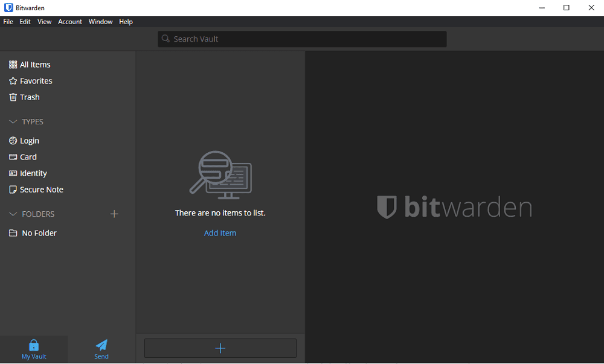Select the Identity type icon
This screenshot has width=604, height=364.
click(13, 173)
